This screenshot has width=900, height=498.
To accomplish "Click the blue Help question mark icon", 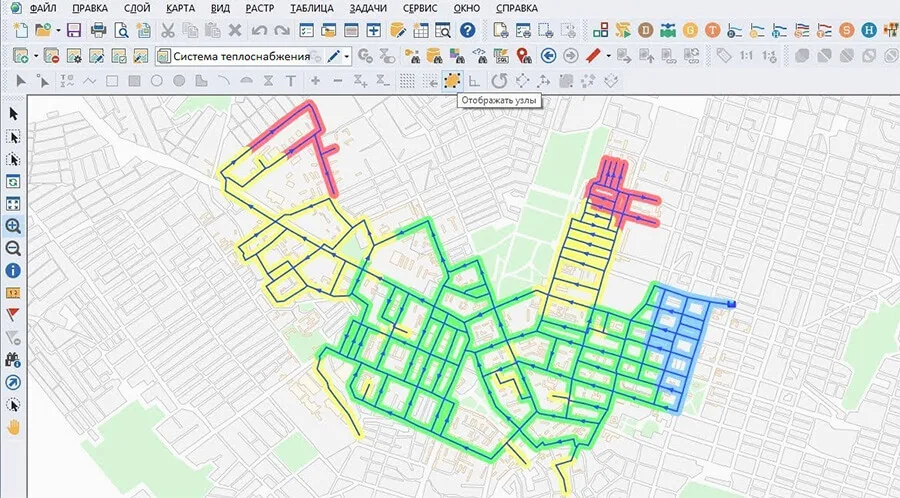I will coord(468,30).
